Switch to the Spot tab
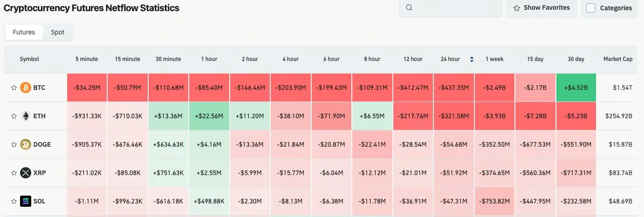The image size is (644, 217). (x=58, y=32)
